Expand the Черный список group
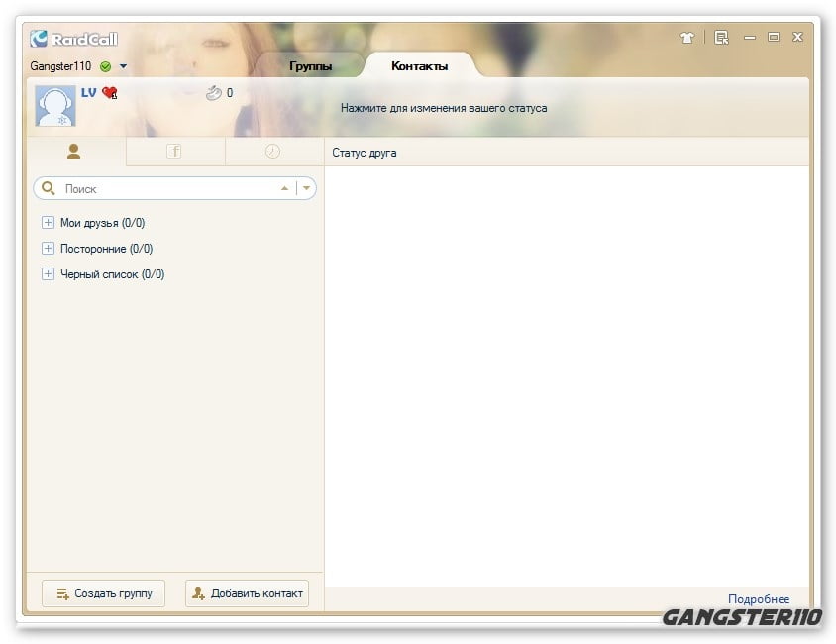Viewport: 836px width, 644px height. 48,274
